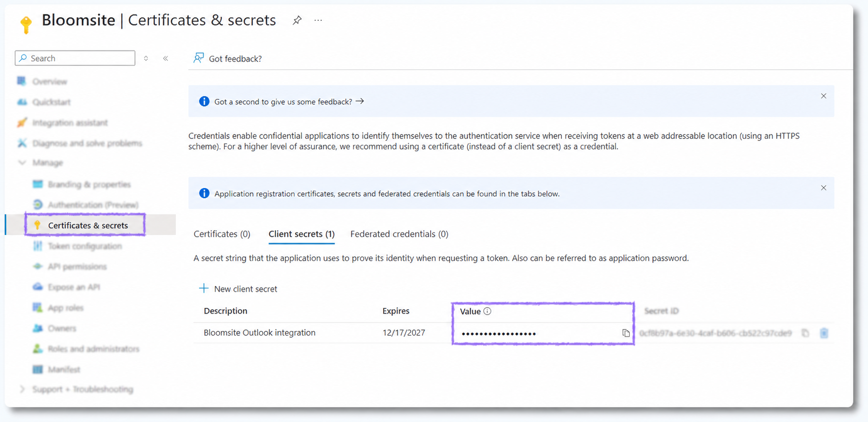Click the Value column info icon
Screen dimensions: 868x422
point(488,311)
